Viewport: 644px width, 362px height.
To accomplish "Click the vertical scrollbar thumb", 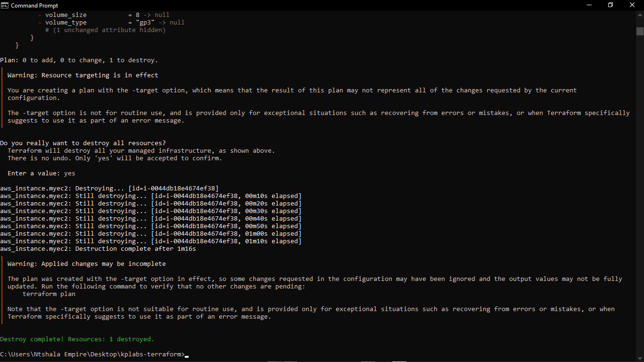I will (640, 32).
